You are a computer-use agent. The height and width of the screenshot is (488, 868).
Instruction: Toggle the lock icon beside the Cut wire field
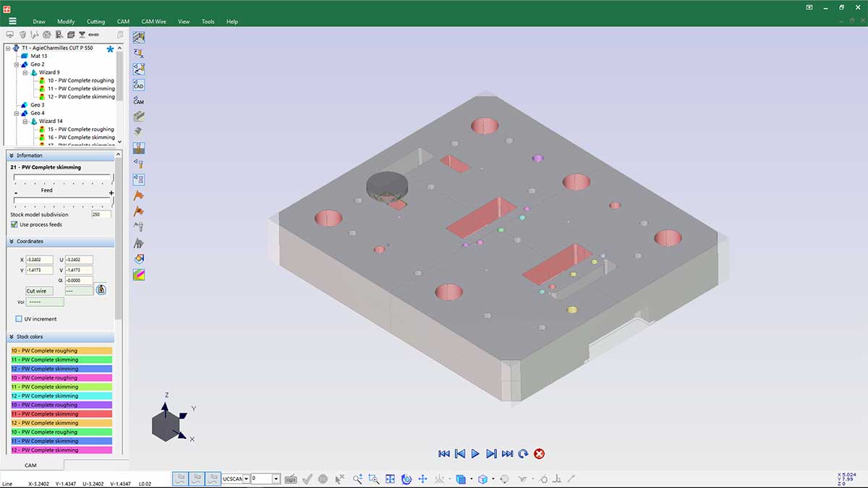click(x=101, y=289)
